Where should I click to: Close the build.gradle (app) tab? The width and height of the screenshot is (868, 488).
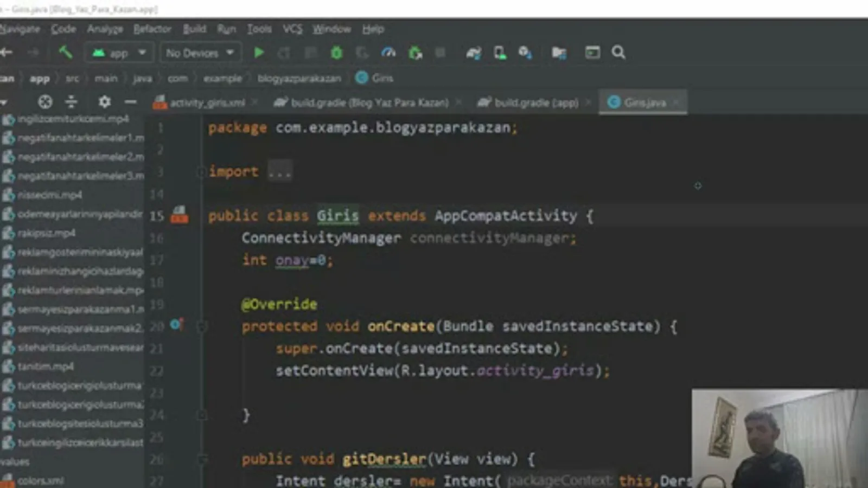(588, 102)
